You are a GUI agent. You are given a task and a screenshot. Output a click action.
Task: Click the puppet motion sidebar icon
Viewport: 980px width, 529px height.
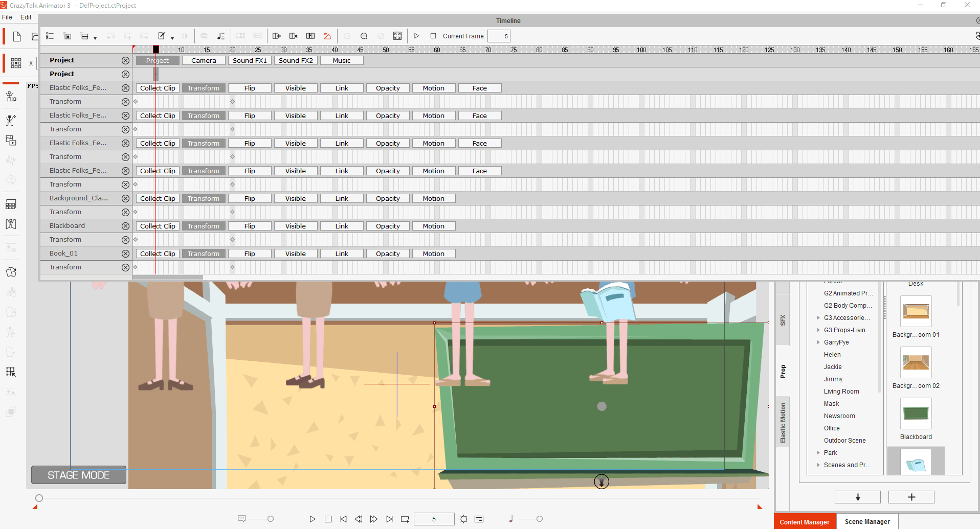pyautogui.click(x=11, y=120)
